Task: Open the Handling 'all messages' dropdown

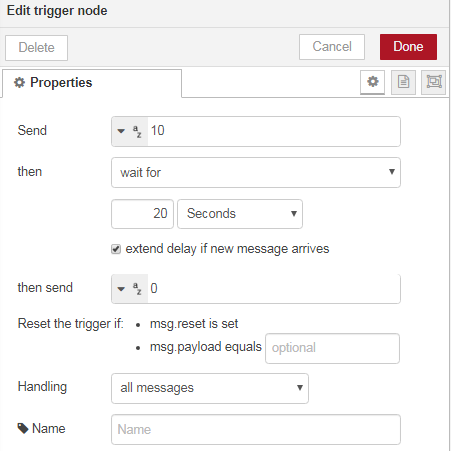Action: coord(210,388)
